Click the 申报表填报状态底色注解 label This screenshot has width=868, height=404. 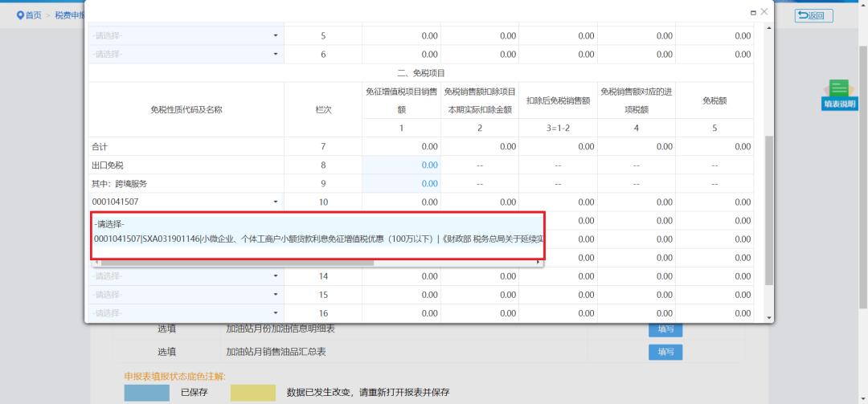(x=175, y=377)
